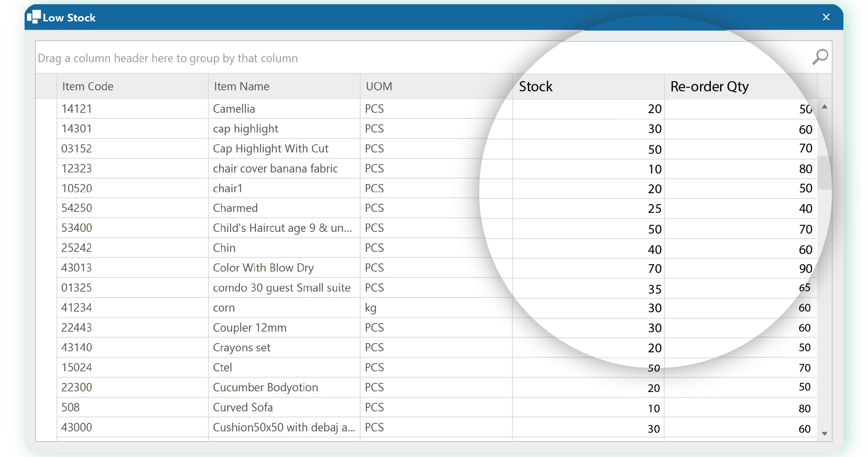This screenshot has height=457, width=868.
Task: Sort by Item Name column header
Action: 241,86
